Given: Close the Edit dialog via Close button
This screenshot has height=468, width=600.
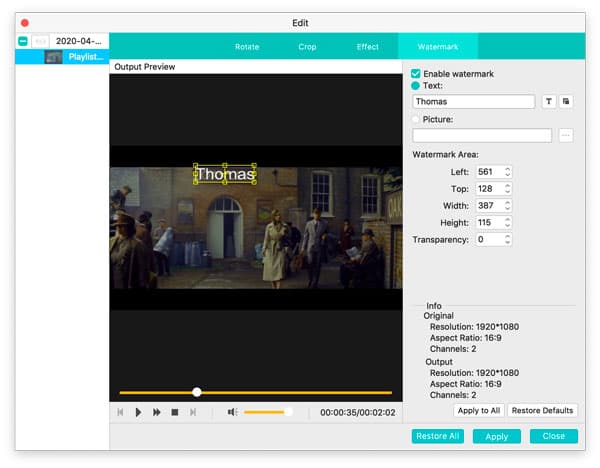Looking at the screenshot, I should click(x=553, y=436).
